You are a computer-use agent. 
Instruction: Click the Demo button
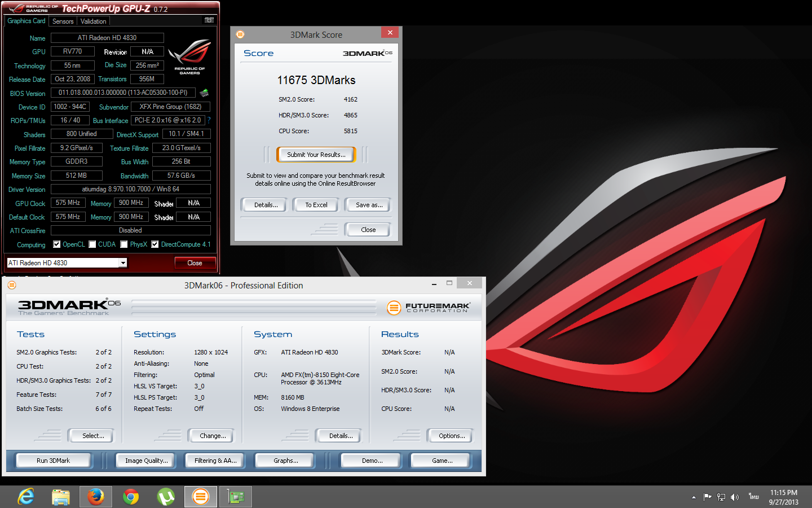pyautogui.click(x=372, y=461)
